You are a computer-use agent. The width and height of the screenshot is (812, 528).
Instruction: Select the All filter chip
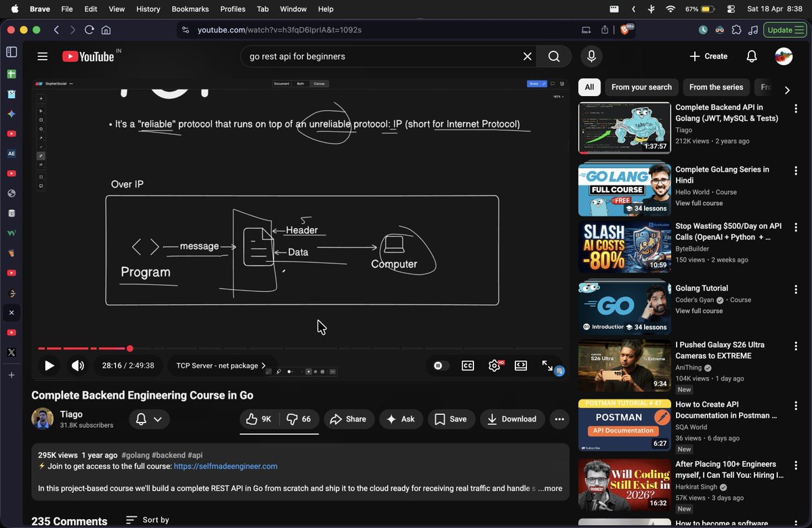pyautogui.click(x=589, y=87)
